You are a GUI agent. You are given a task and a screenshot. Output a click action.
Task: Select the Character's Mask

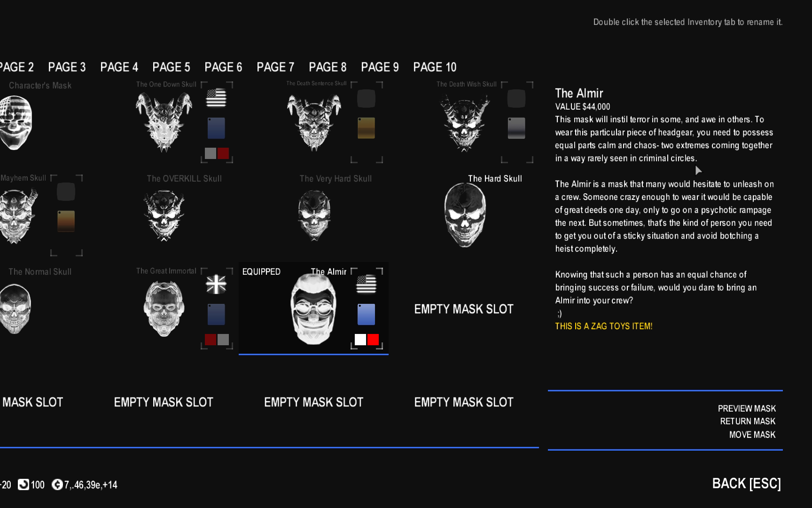pyautogui.click(x=16, y=122)
